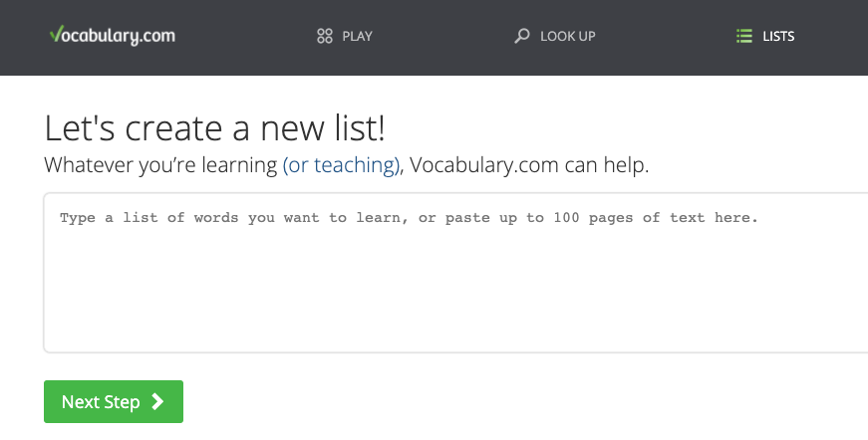
Task: Click the ".com" part of the logo
Action: pos(156,37)
